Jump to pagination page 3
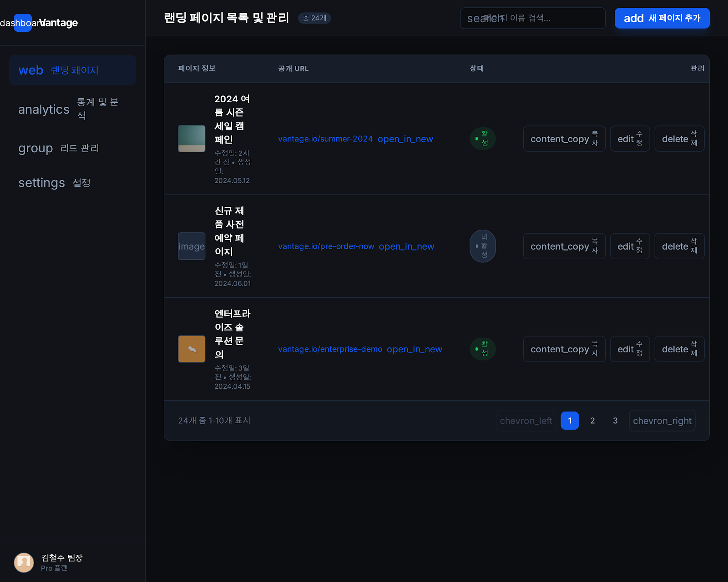Image resolution: width=728 pixels, height=582 pixels. (615, 421)
